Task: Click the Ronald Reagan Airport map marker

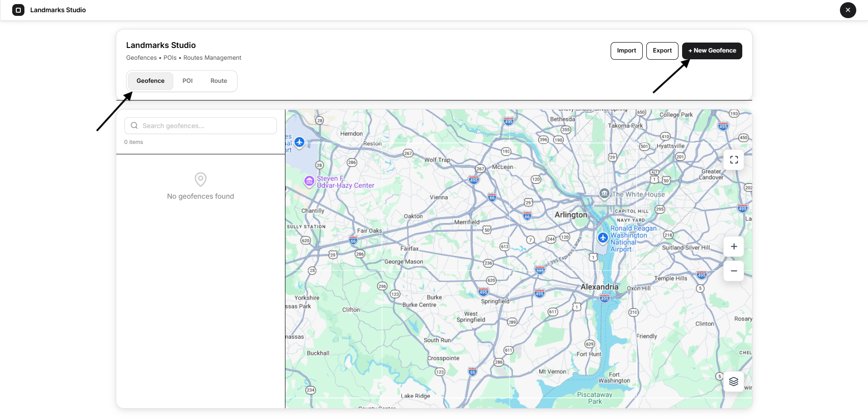Action: point(603,238)
